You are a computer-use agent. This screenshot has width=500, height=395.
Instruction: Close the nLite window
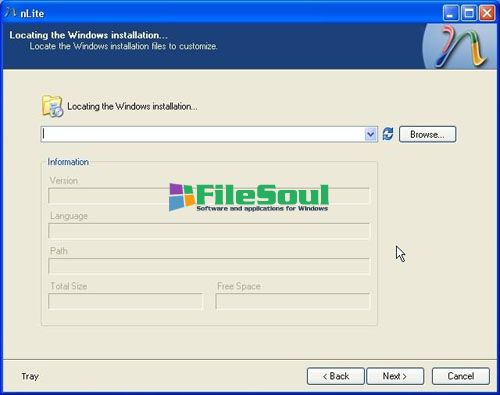coord(487,13)
